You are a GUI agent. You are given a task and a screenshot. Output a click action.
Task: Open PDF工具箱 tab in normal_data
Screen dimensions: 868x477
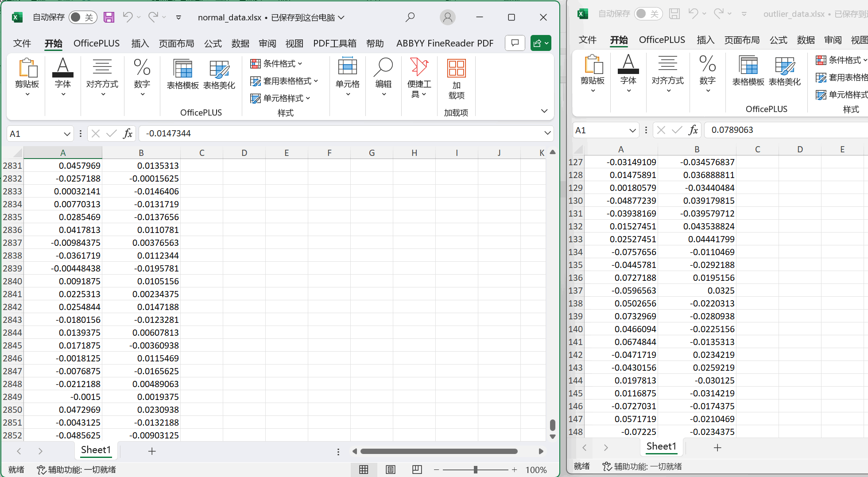click(335, 43)
